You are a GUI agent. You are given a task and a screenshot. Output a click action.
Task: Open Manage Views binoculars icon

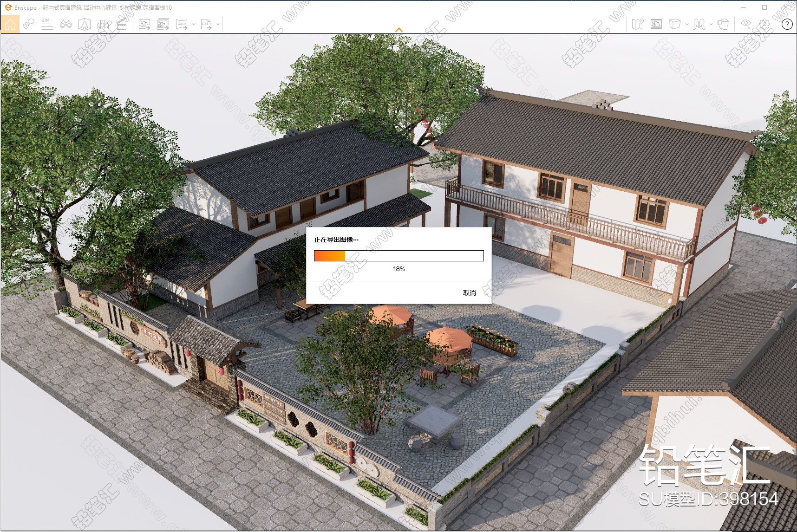pos(65,24)
